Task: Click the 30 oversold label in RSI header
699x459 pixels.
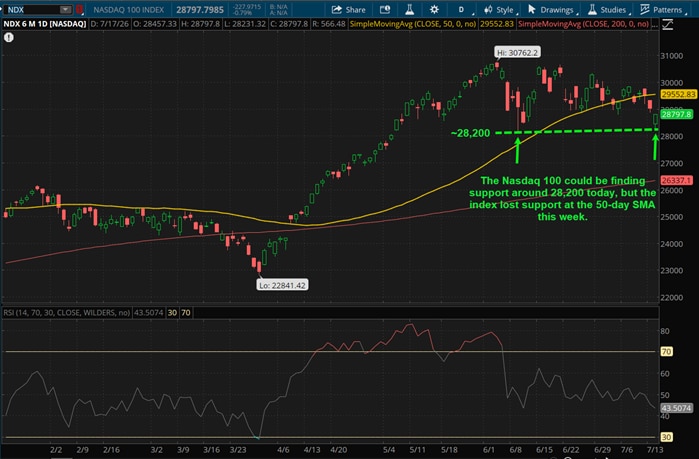Action: click(172, 312)
